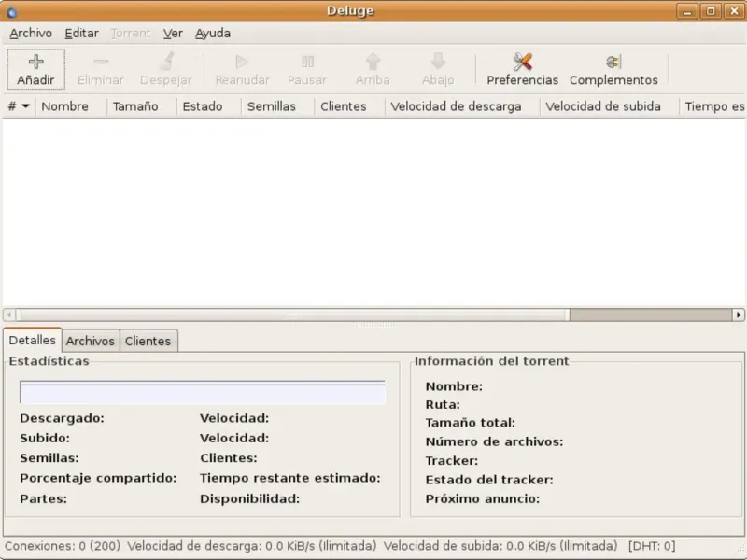Viewport: 747px width, 560px height.
Task: Open the Archivo menu
Action: [x=31, y=34]
